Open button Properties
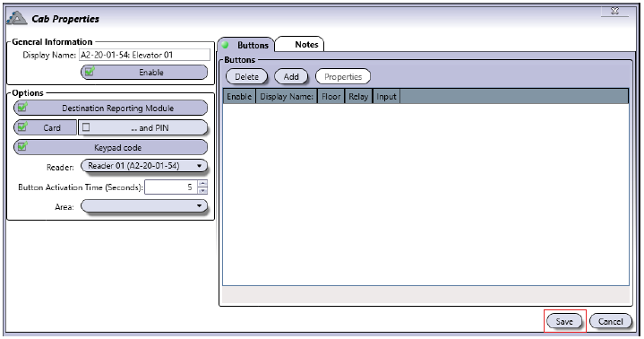This screenshot has height=339, width=644. (x=343, y=77)
